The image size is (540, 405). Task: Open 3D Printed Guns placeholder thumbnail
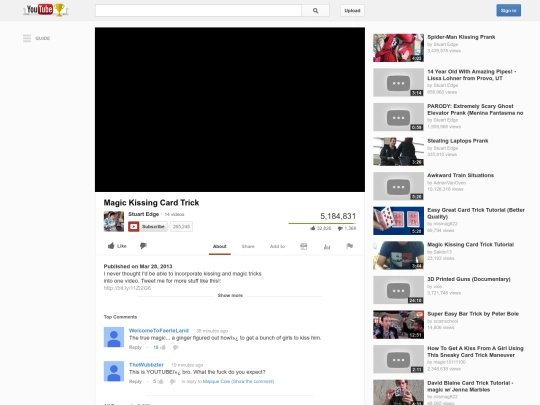pos(398,290)
